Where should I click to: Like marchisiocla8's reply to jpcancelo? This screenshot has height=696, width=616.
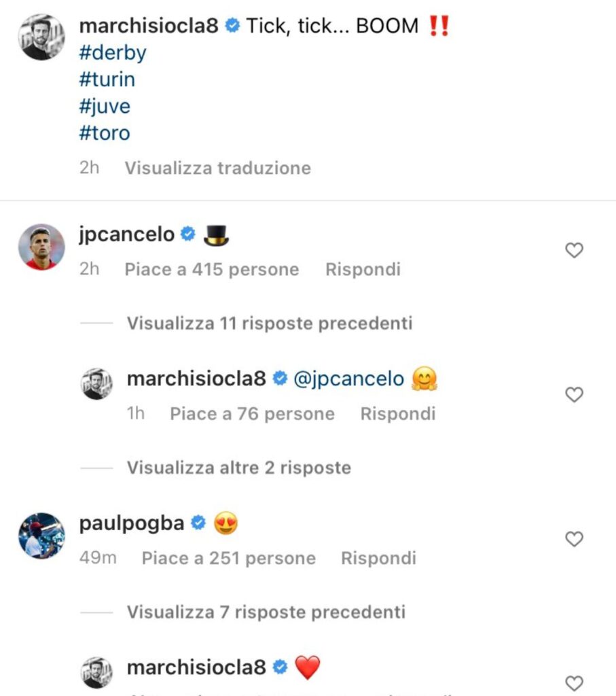tap(574, 394)
